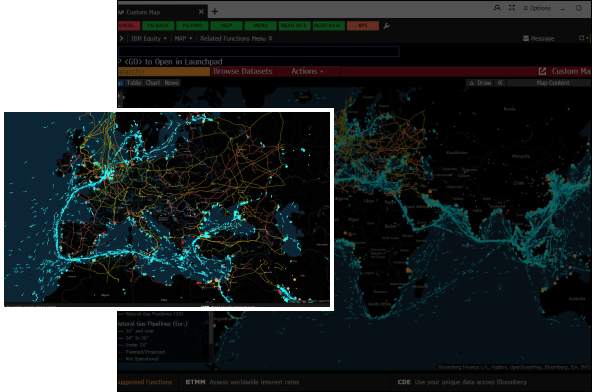Screen dimensions: 592x392
Task: Click the BTMM suggested function
Action: click(242, 382)
